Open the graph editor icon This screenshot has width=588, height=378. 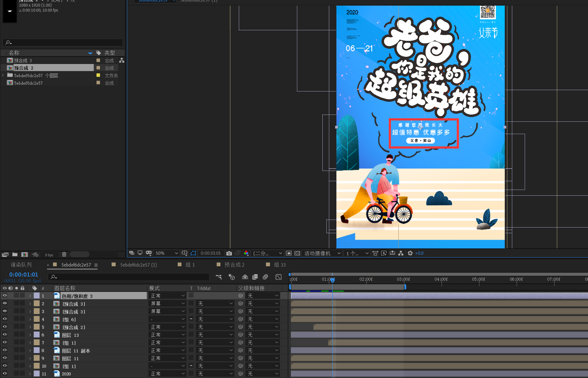[279, 277]
